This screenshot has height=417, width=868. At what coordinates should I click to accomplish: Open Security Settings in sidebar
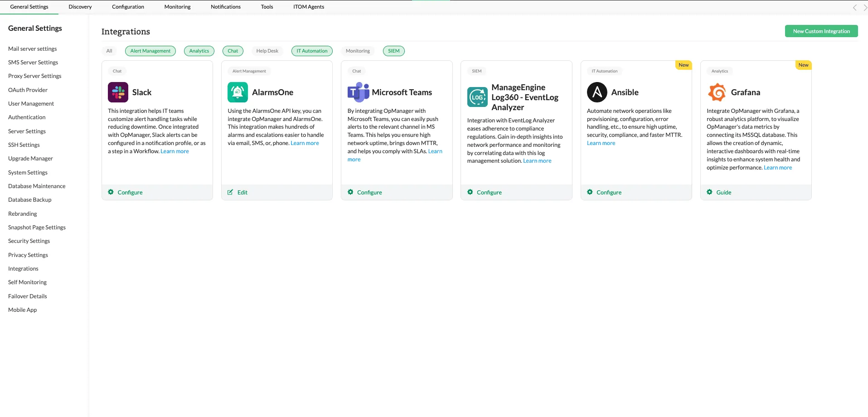point(29,241)
